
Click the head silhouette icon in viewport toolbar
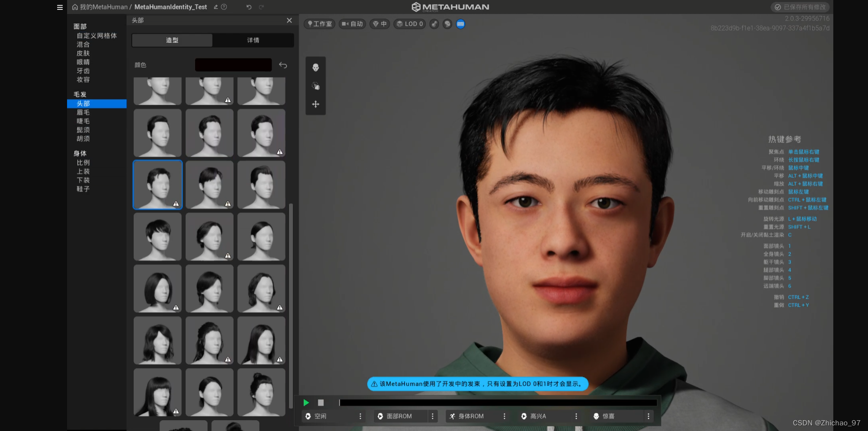click(x=447, y=24)
